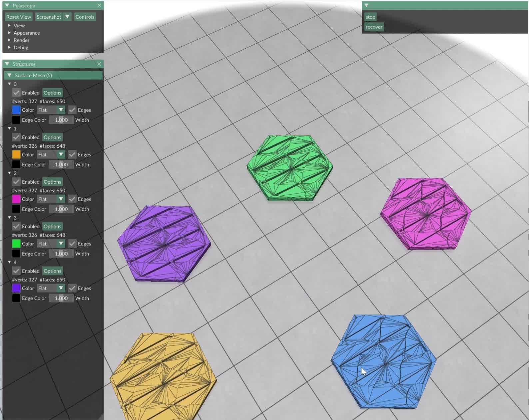The width and height of the screenshot is (529, 420).
Task: Open the Flat shading dropdown for mesh 0
Action: click(x=51, y=110)
